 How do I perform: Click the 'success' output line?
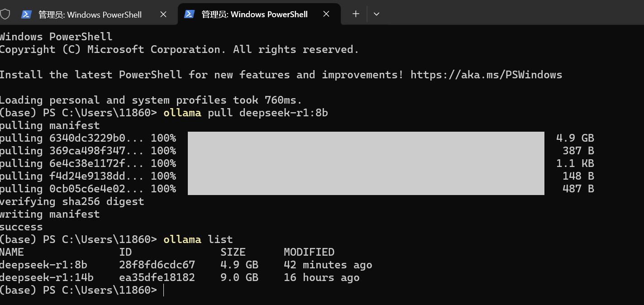coord(21,227)
